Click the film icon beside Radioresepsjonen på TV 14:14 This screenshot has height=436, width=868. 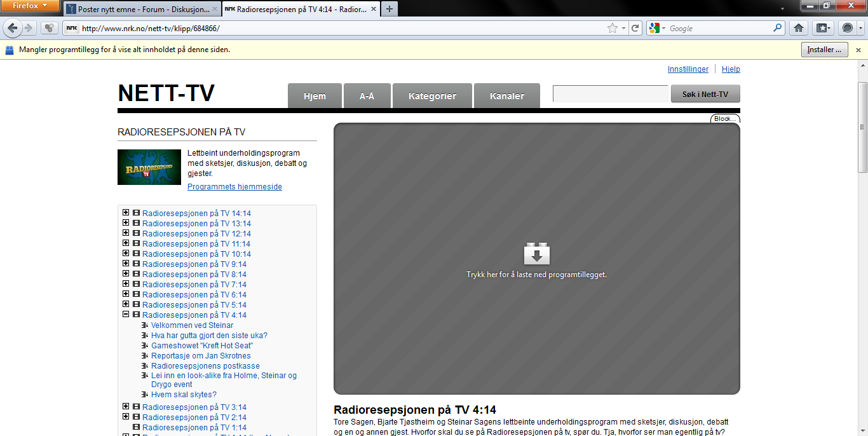click(x=136, y=213)
